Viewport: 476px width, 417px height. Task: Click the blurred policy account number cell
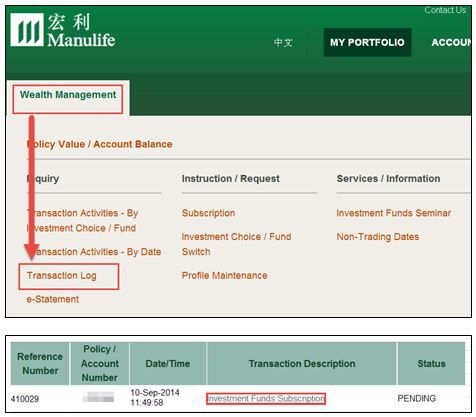click(98, 397)
